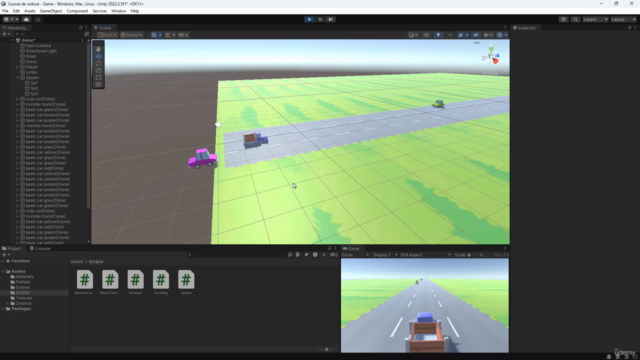
Task: Toggle hidden packages visibility in Project
Action: pos(333,255)
